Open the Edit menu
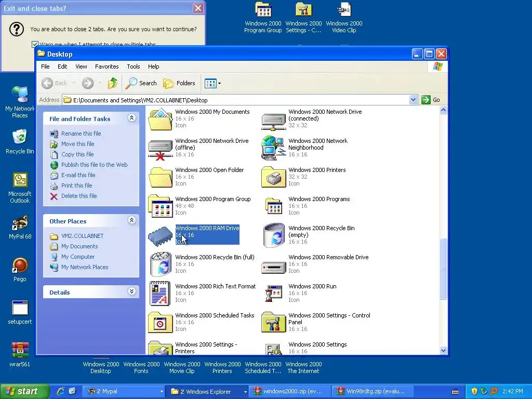Viewport: 532px width, 399px height. coord(62,66)
